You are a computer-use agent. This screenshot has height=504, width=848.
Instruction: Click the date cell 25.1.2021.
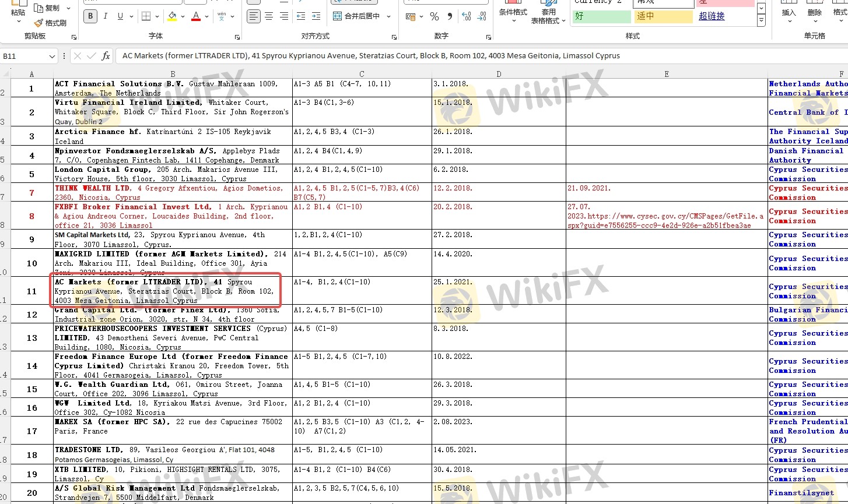click(499, 291)
